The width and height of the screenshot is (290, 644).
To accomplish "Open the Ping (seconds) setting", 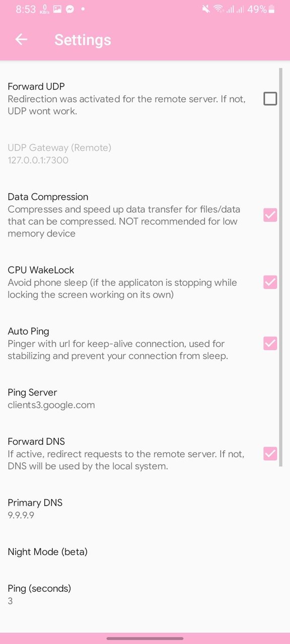I will (39, 594).
